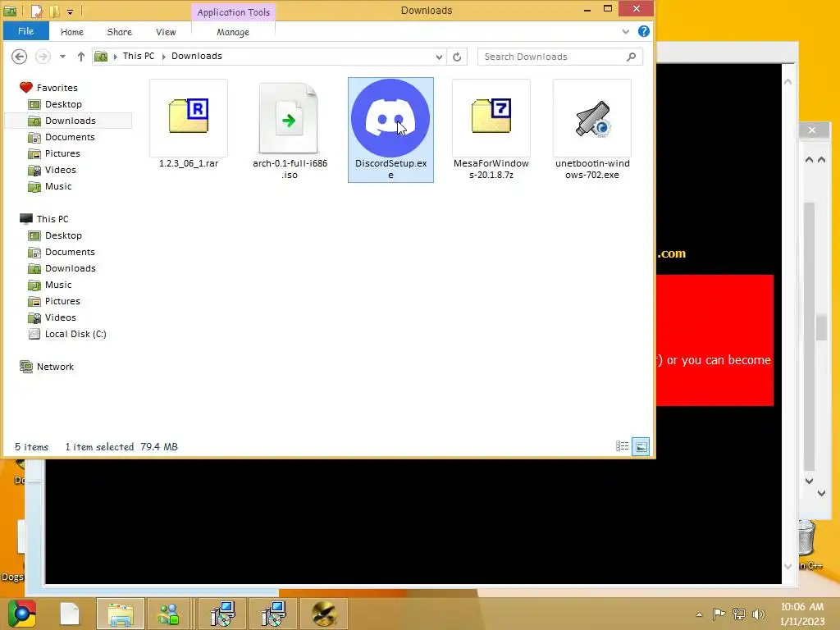This screenshot has width=840, height=630.
Task: Select Videos under Favorites
Action: click(60, 170)
